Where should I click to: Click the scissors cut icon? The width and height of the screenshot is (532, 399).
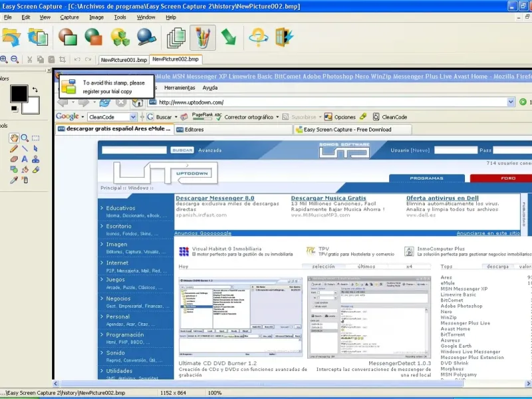tap(29, 60)
